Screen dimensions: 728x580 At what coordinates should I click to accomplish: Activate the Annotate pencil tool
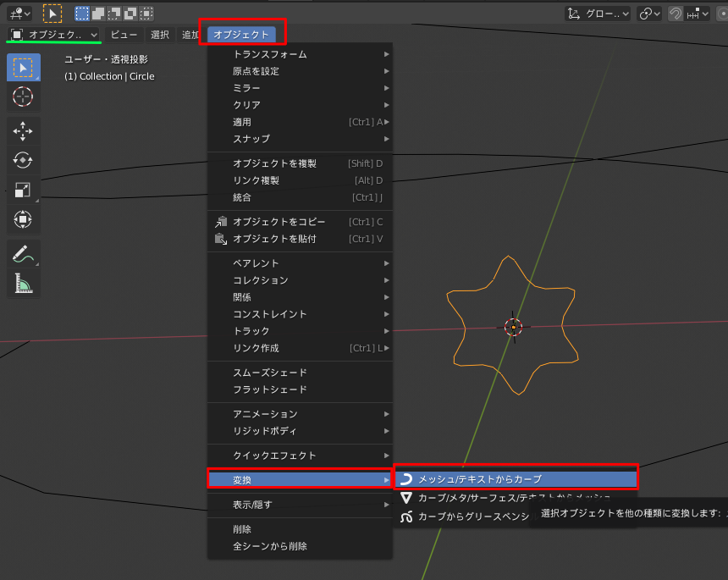coord(23,254)
